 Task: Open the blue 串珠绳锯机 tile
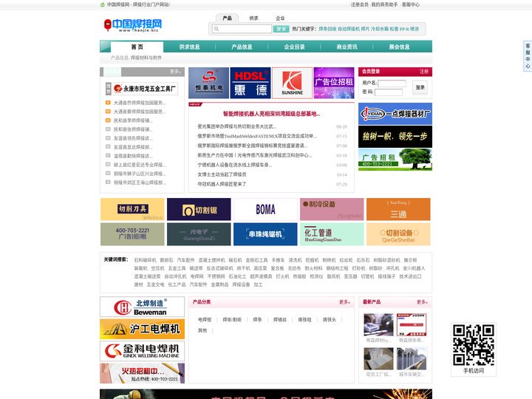[265, 234]
